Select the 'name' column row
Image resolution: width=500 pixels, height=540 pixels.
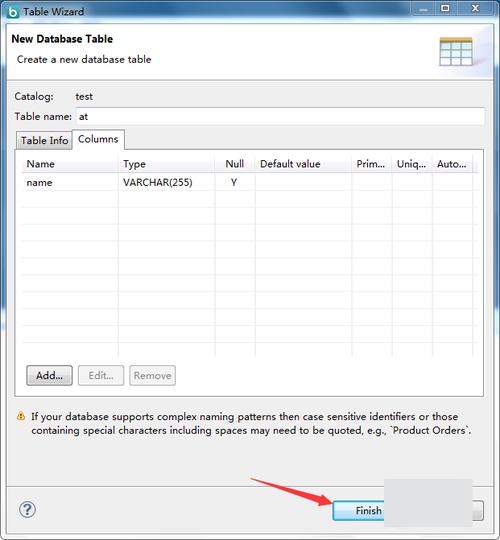pos(250,182)
